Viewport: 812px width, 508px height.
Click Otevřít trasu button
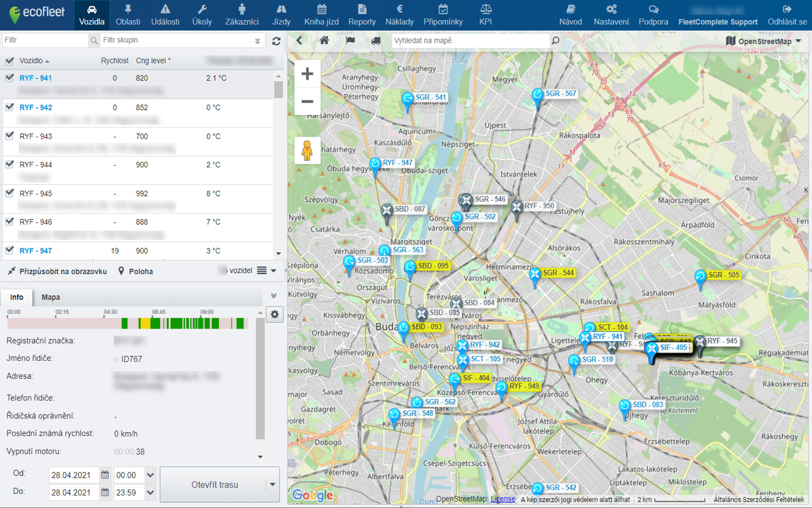coord(214,484)
